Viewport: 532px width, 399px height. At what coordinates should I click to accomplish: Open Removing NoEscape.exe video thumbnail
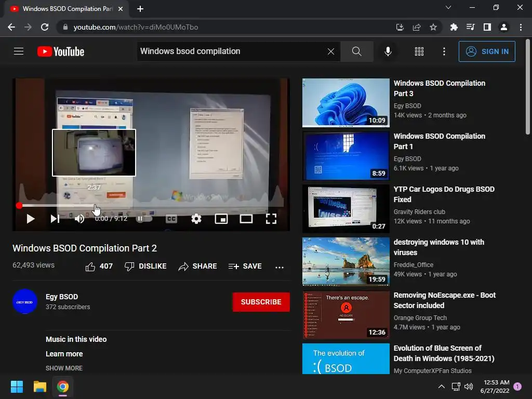tap(345, 315)
